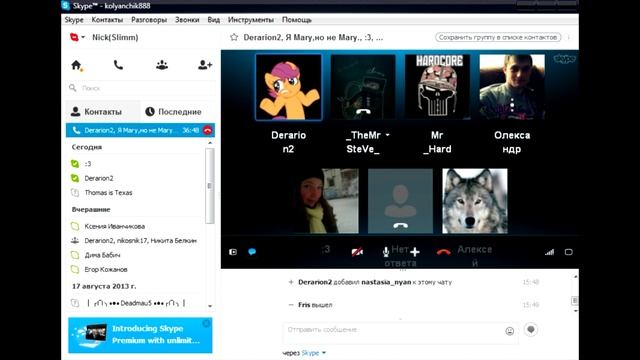The height and width of the screenshot is (360, 640).
Task: Click the Introducing Skype Premium banner
Action: (x=140, y=335)
